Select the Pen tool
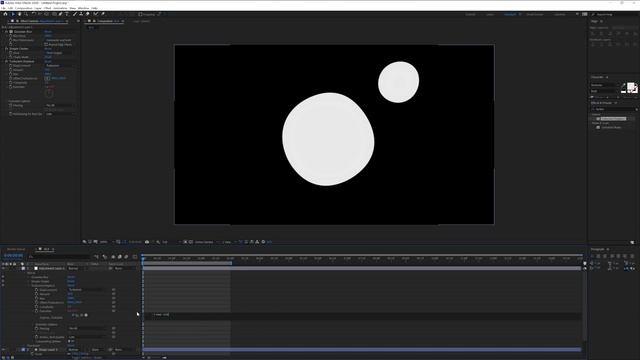The image size is (640, 360). point(60,14)
